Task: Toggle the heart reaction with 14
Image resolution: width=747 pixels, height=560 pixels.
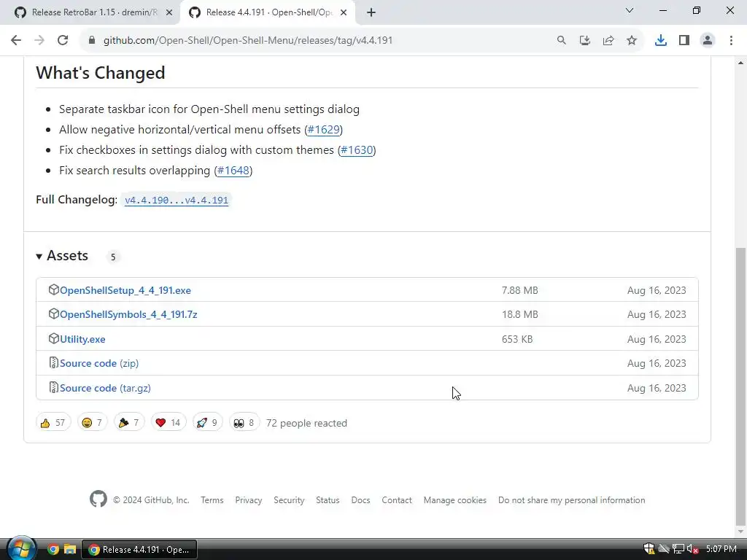Action: [x=169, y=423]
